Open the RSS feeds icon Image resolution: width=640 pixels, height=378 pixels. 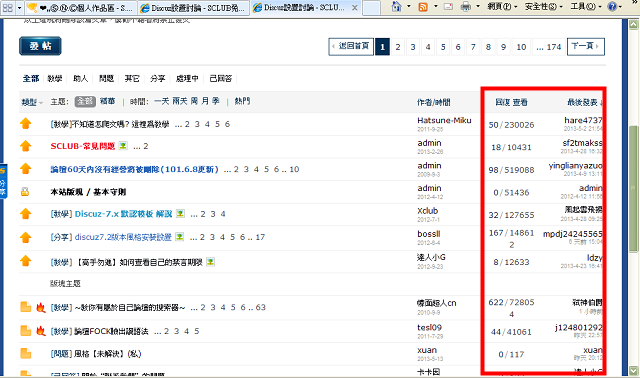point(423,7)
